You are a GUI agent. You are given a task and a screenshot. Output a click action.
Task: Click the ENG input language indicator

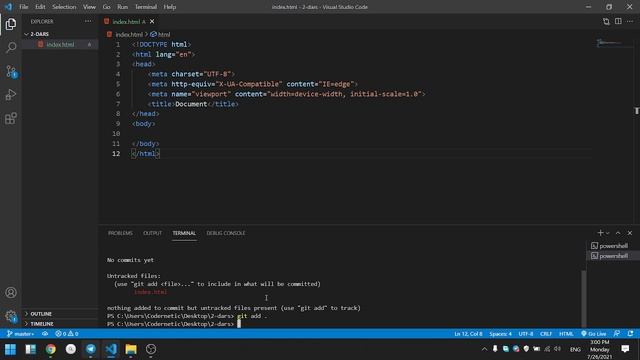575,349
